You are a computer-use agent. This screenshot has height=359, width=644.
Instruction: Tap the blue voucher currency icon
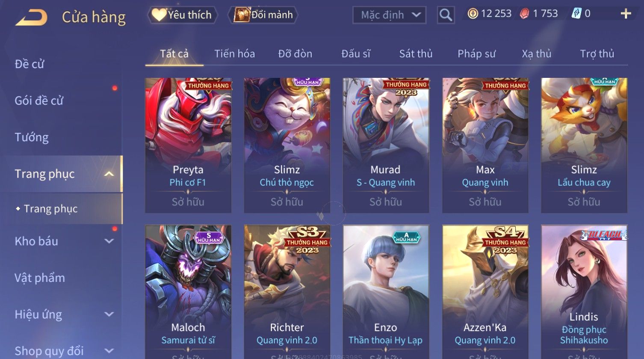576,14
